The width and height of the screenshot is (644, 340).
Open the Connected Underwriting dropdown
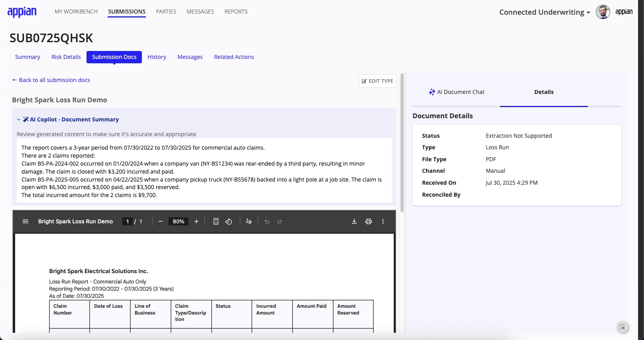(544, 12)
